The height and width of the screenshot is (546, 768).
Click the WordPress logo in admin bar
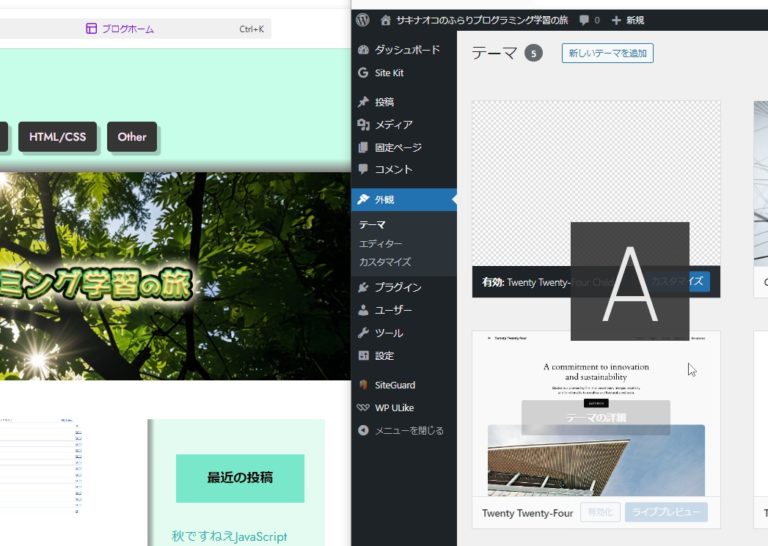pos(363,19)
